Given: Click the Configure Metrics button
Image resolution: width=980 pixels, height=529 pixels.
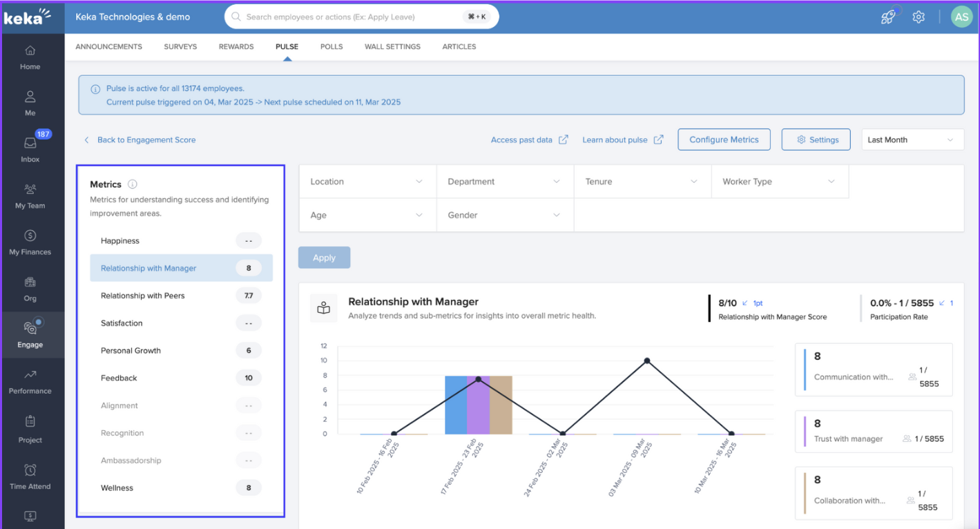Looking at the screenshot, I should [724, 140].
